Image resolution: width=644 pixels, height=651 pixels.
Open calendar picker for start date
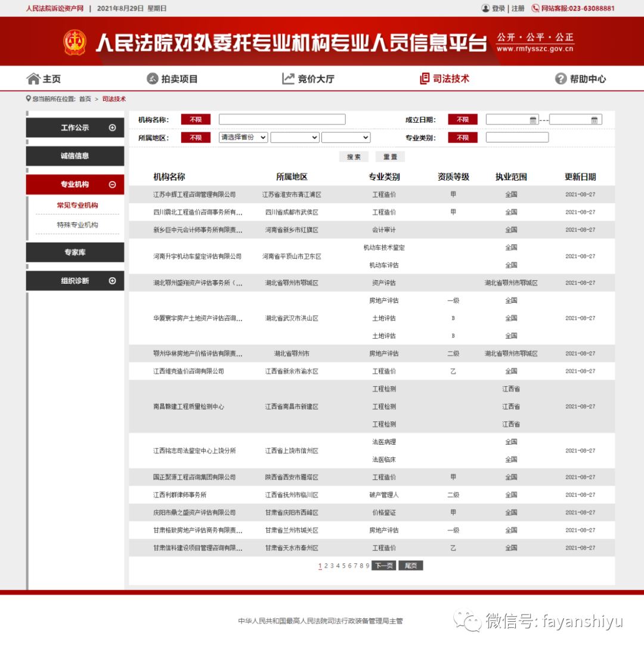point(532,120)
